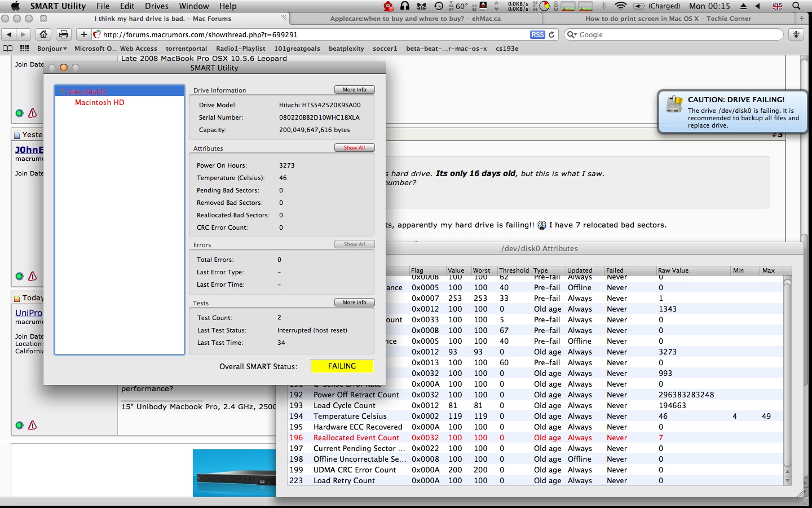Click More Info in Tests section

[x=355, y=303]
